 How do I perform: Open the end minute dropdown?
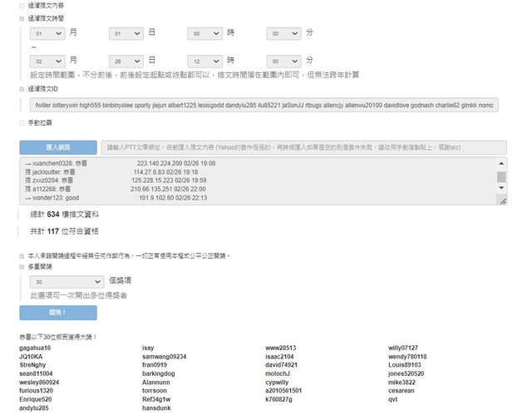pyautogui.click(x=284, y=62)
